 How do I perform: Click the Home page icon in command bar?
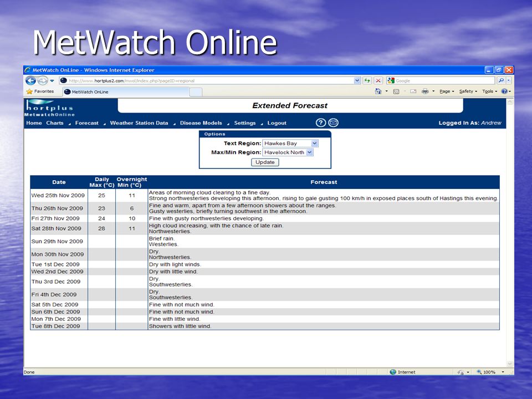(x=378, y=91)
